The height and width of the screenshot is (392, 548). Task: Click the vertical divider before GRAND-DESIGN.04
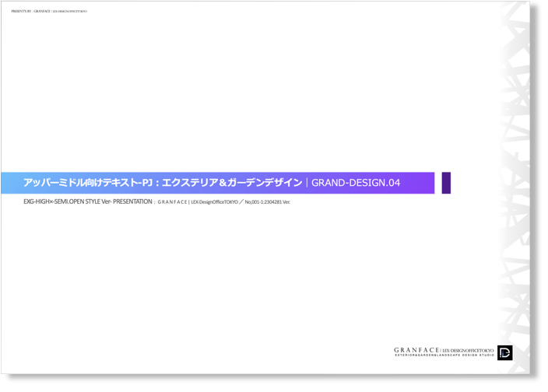(x=307, y=183)
